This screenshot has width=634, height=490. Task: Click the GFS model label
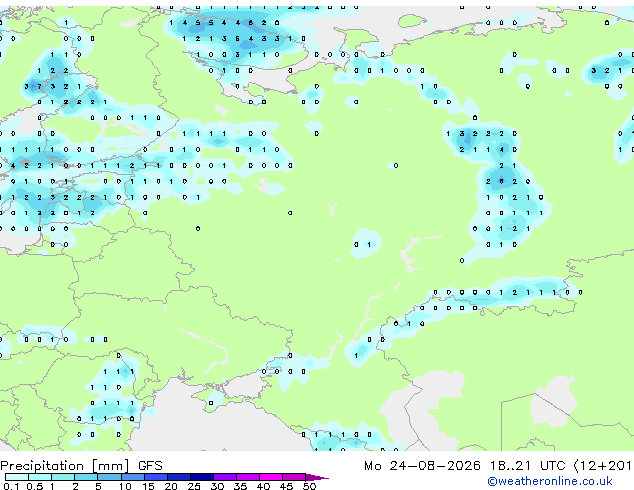tap(150, 466)
